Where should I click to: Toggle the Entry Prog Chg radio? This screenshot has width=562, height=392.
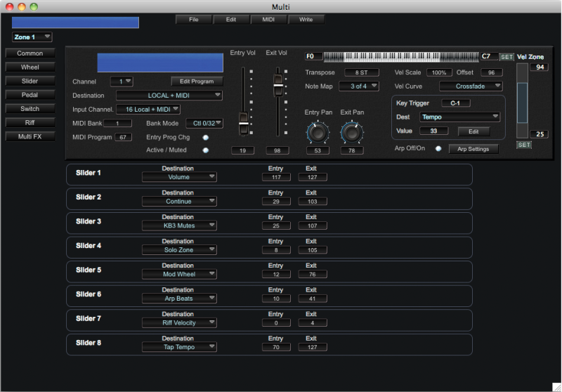[x=206, y=137]
